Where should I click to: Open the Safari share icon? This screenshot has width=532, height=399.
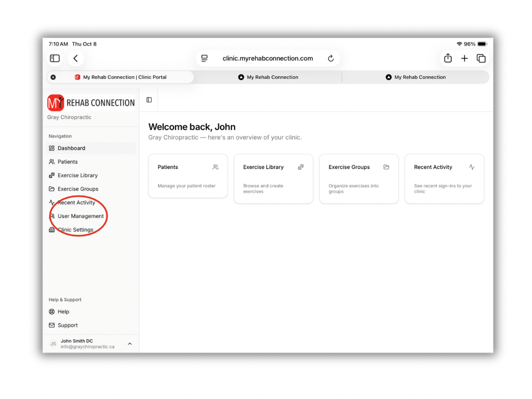coord(448,58)
